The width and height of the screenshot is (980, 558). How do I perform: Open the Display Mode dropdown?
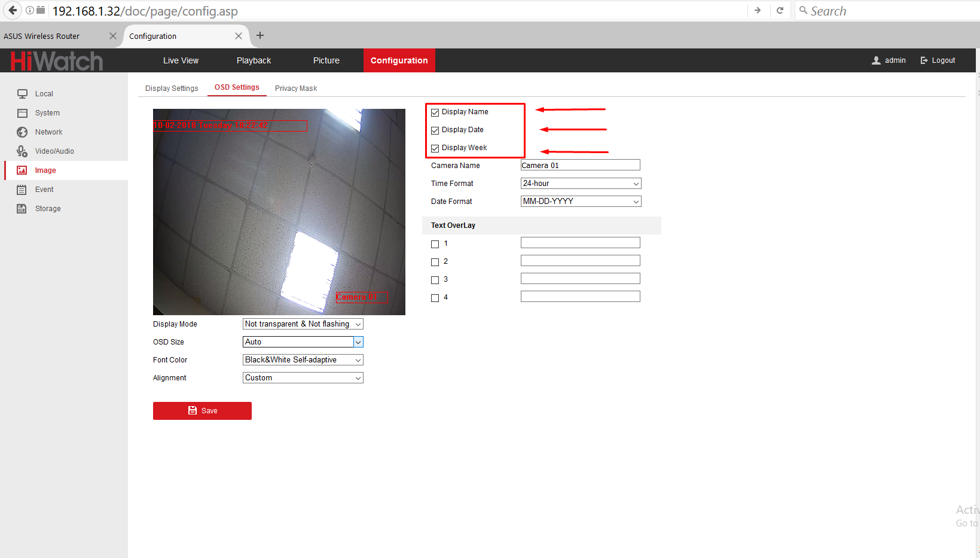coord(303,324)
